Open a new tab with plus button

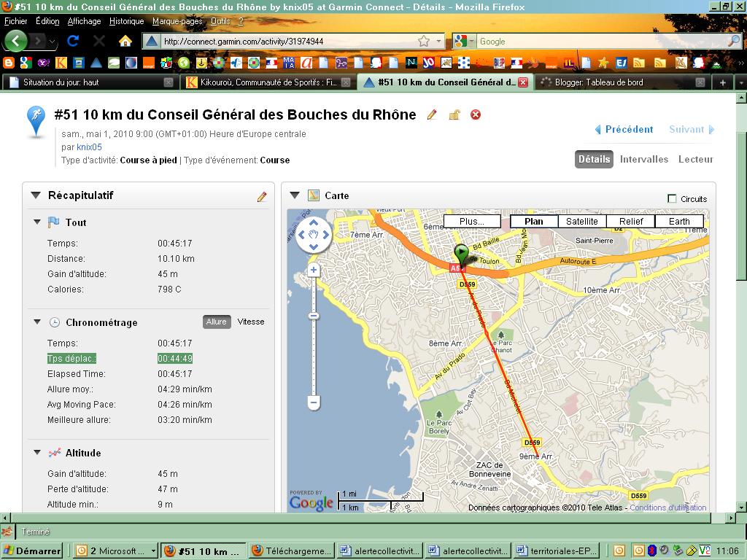[x=723, y=82]
